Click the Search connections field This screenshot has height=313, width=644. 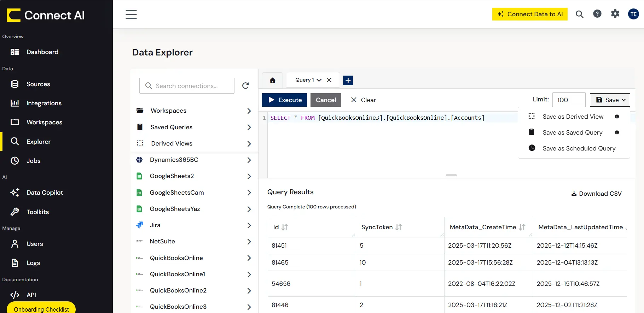(187, 86)
